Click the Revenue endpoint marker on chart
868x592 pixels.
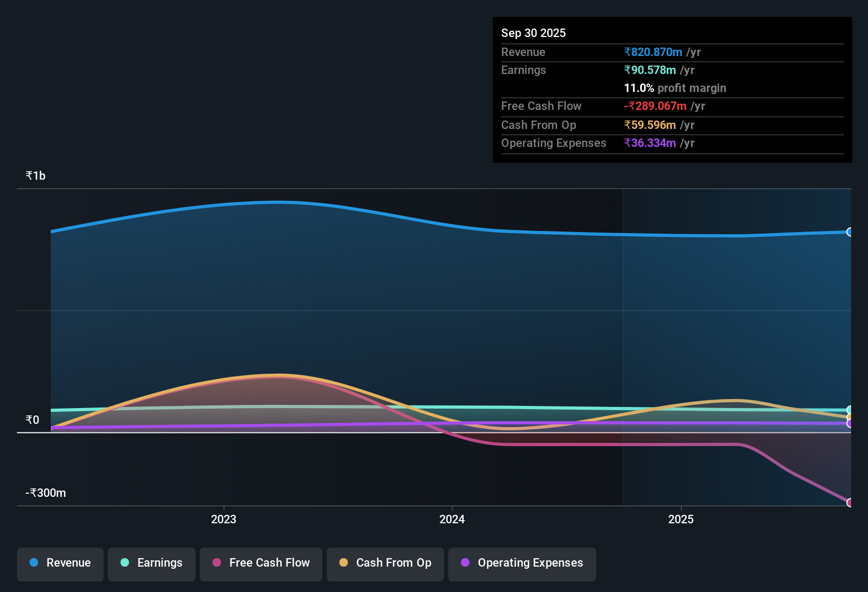(849, 232)
